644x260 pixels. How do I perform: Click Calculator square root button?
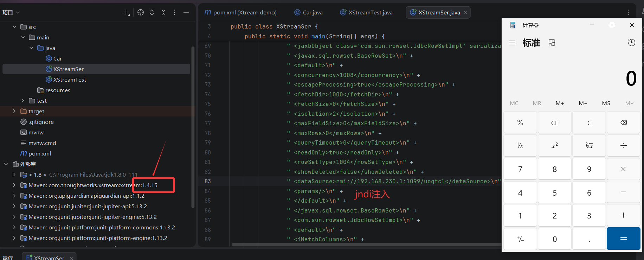coord(589,146)
